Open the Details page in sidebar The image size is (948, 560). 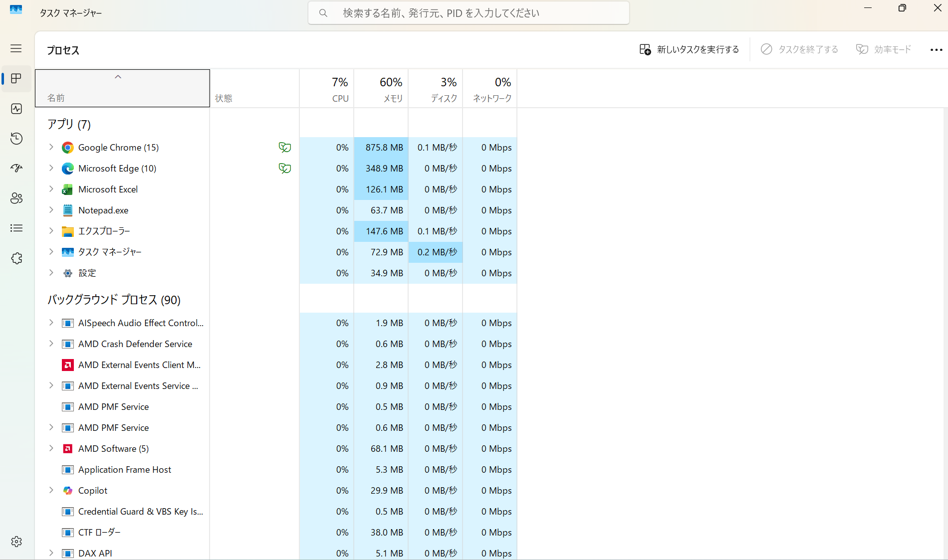point(16,228)
